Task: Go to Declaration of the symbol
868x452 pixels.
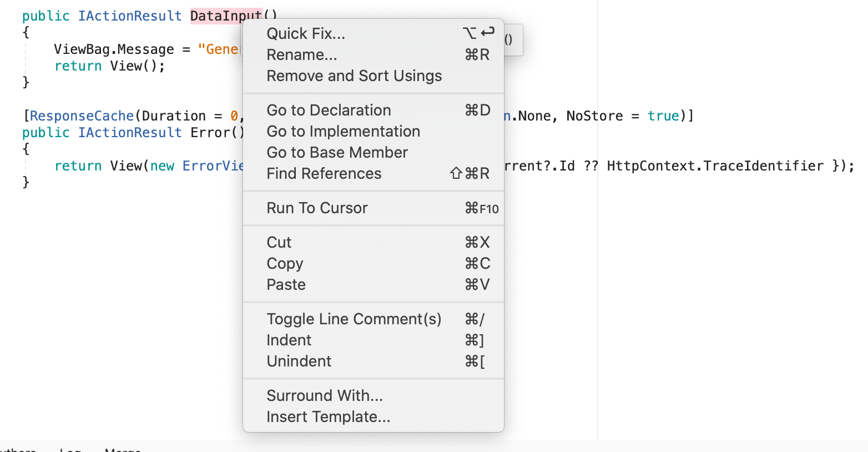Action: [329, 110]
